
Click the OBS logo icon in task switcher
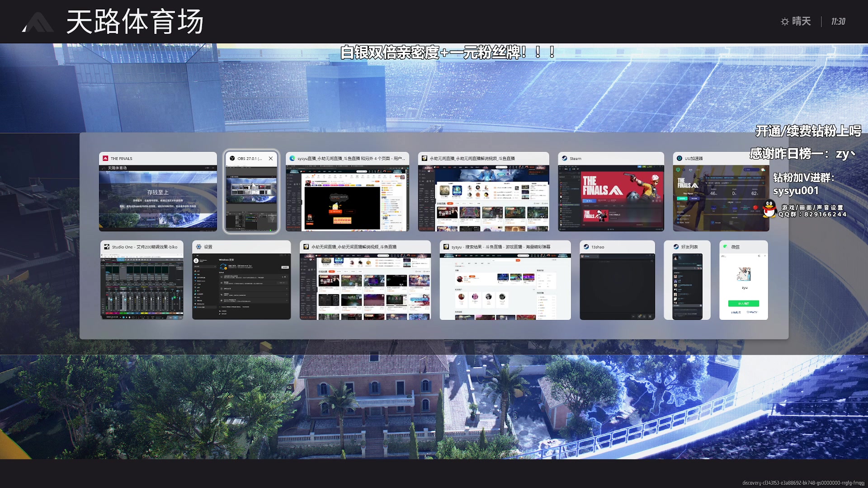pos(232,159)
